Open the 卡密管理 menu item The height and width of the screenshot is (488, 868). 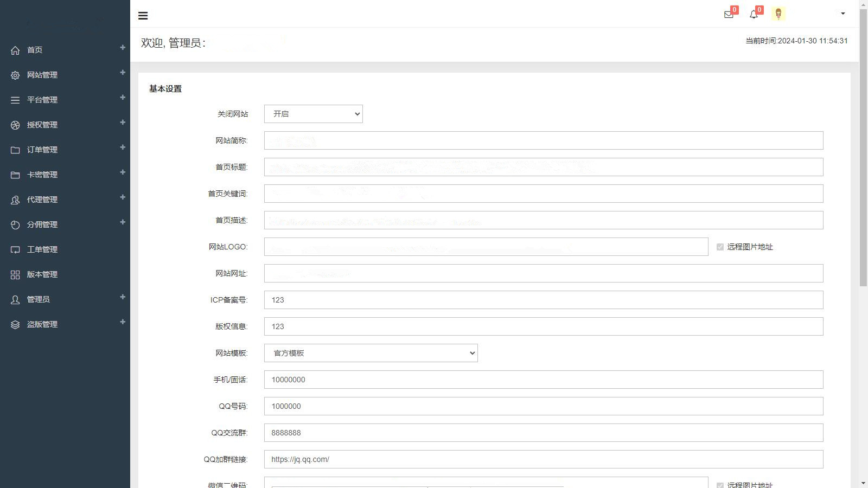(x=42, y=175)
